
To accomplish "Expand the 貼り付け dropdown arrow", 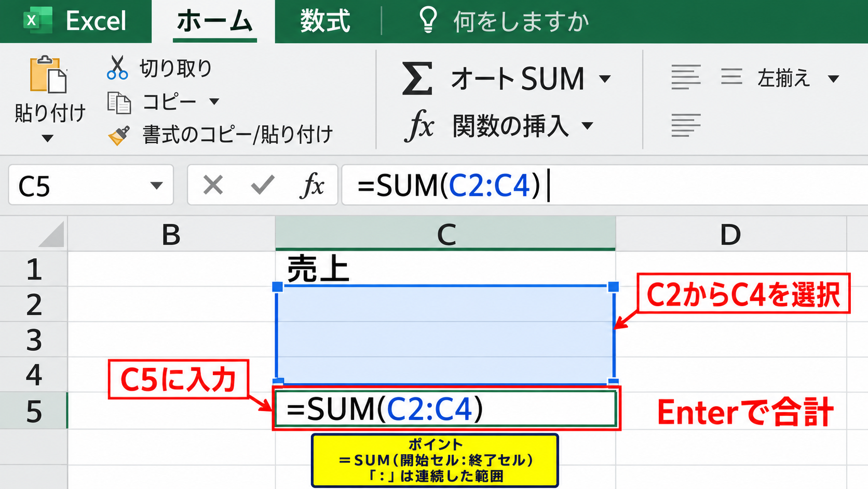I will click(47, 138).
